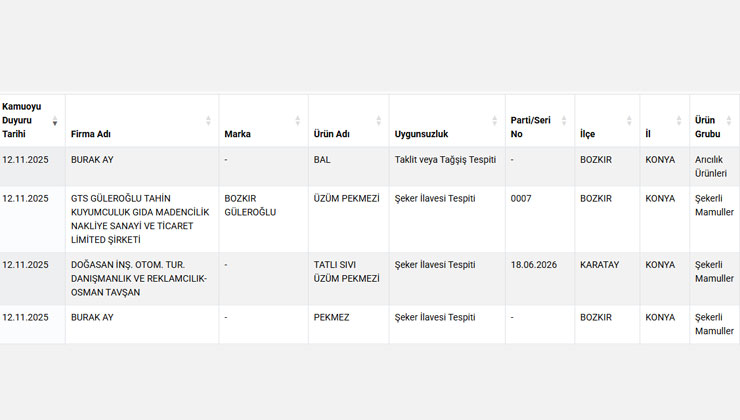Select the Taklit veya Tağşiş Tespiti cell
740x420 pixels.
445,159
